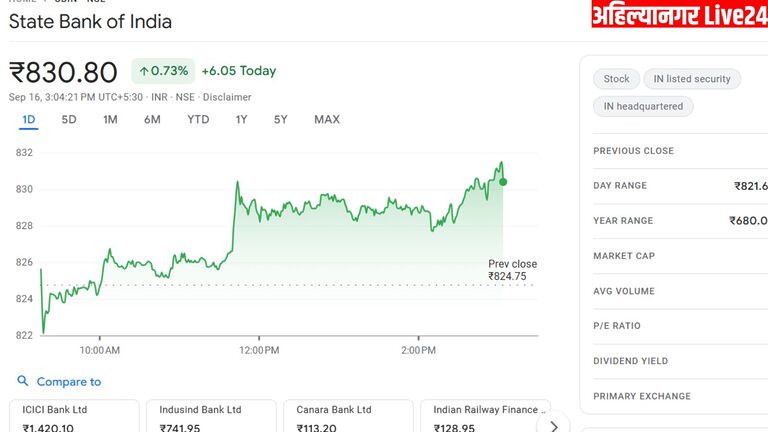Open the 1Y chart view
Image resolution: width=768 pixels, height=432 pixels.
[x=241, y=120]
